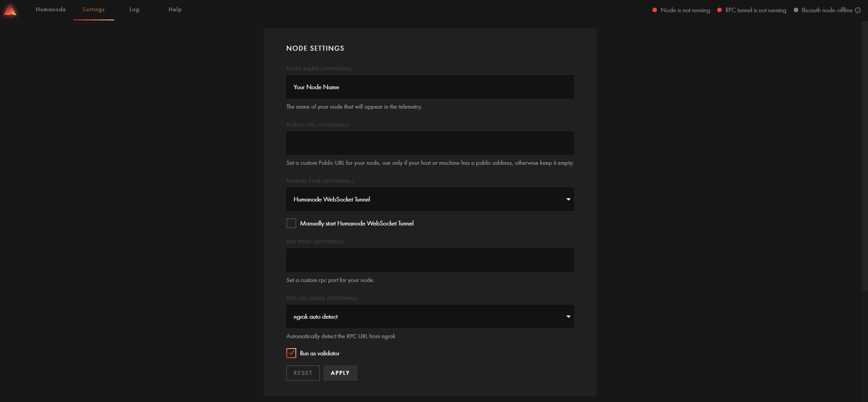
Task: Click the Apply button
Action: click(x=340, y=373)
